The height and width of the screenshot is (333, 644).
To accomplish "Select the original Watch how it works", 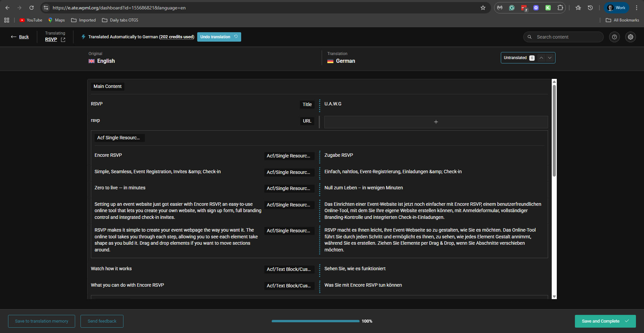I will pyautogui.click(x=111, y=269).
